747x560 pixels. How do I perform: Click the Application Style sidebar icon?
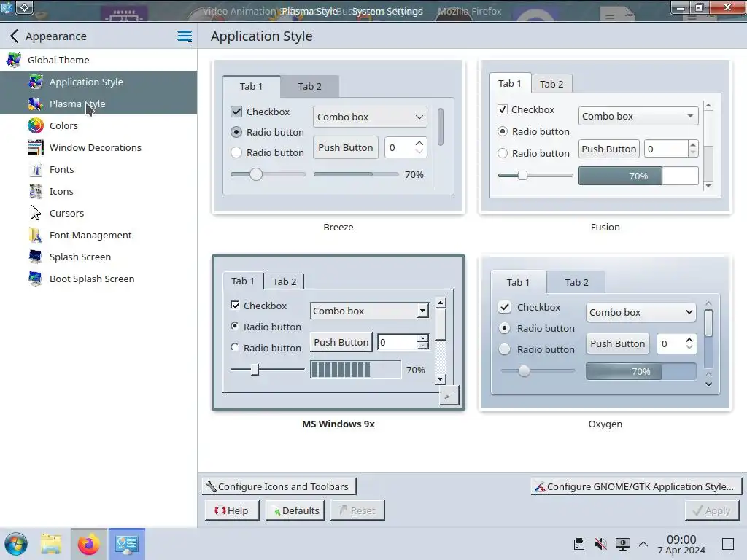click(x=35, y=82)
